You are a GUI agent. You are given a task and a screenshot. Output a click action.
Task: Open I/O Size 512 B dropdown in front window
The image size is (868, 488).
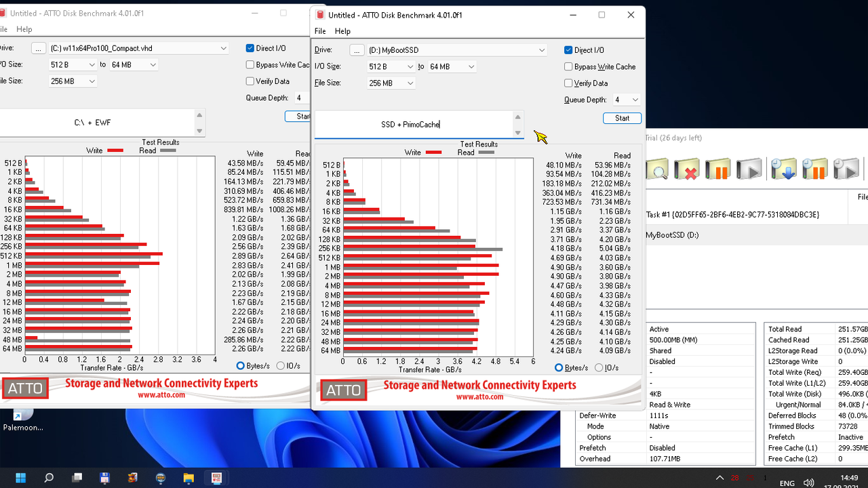click(391, 66)
